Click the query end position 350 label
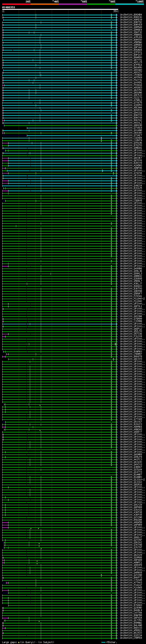Viewport: 146px width, 644px height. (x=115, y=11)
